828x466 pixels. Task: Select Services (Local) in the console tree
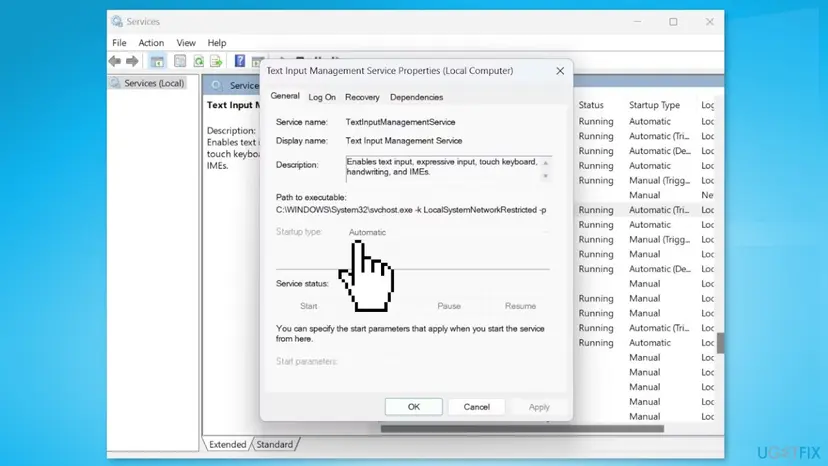tap(154, 83)
